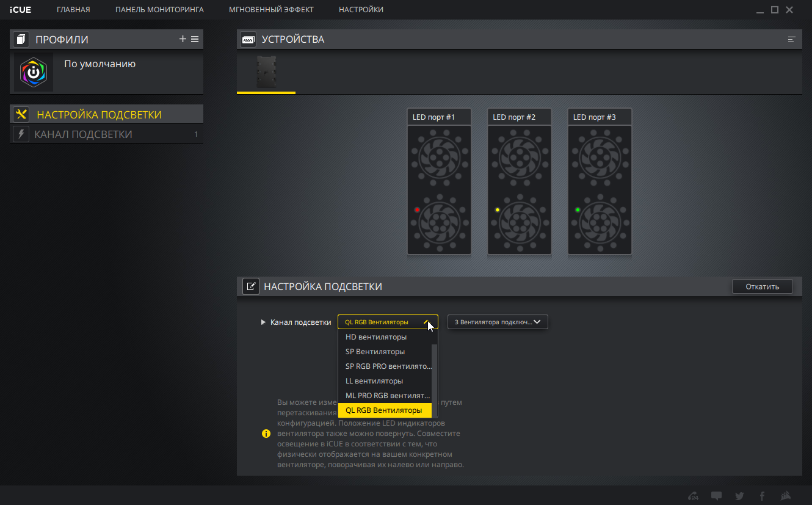Open the profiles list menu icon
The width and height of the screenshot is (812, 505).
(x=195, y=39)
